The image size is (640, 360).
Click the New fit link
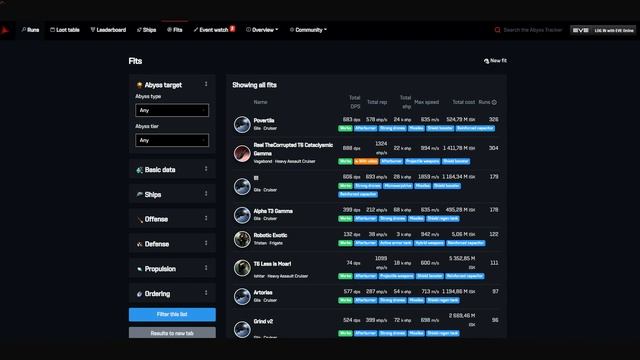[x=495, y=61]
